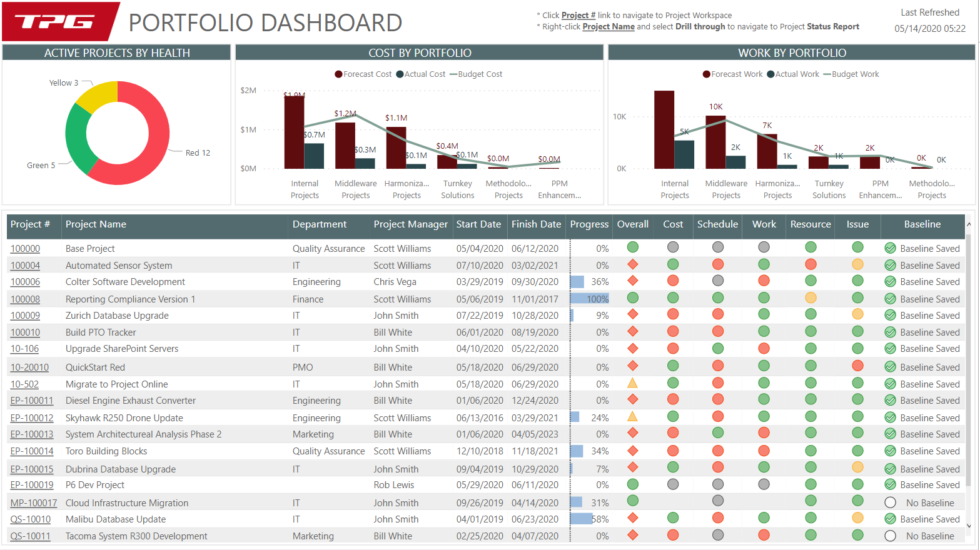Viewport: 980px width, 550px height.
Task: Click the gray Schedule indicator for Colter Software Development
Action: click(717, 282)
